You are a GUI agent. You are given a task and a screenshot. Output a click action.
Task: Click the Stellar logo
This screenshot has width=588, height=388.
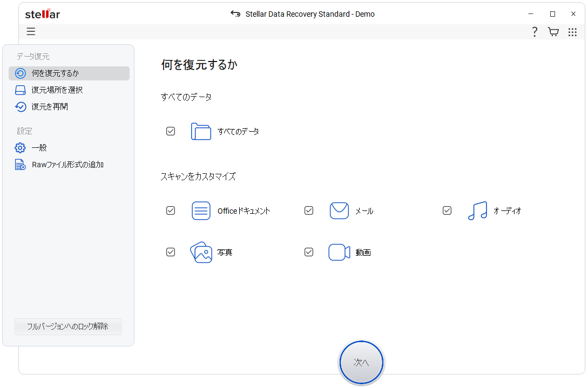coord(43,14)
